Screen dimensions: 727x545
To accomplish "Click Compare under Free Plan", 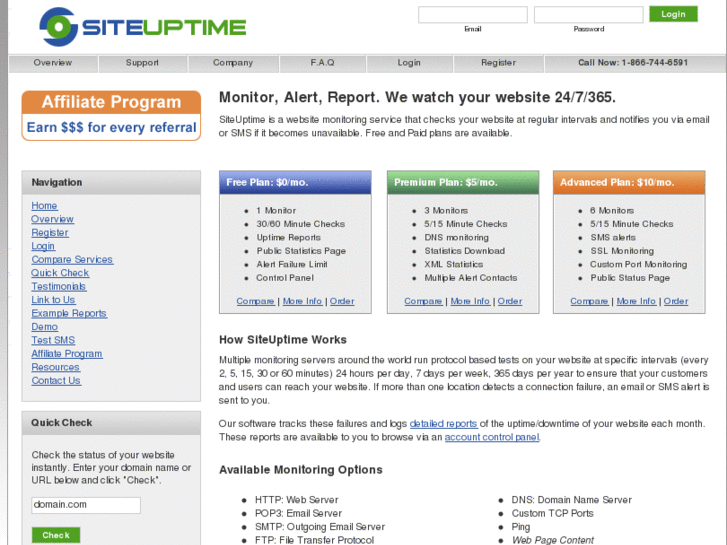I will tap(255, 301).
